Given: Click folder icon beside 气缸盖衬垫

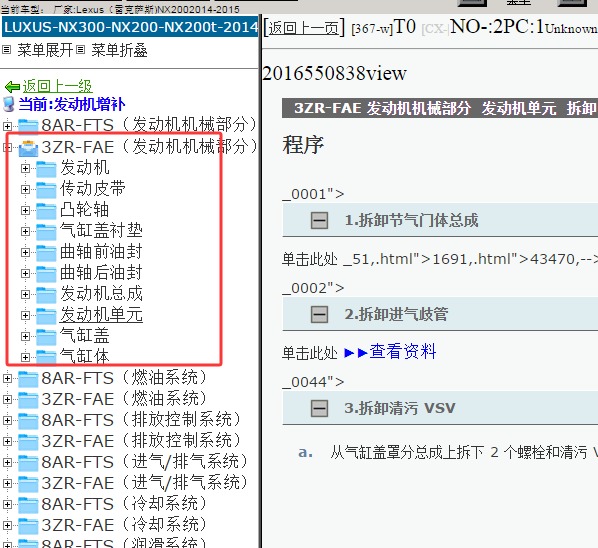Looking at the screenshot, I should coord(46,231).
